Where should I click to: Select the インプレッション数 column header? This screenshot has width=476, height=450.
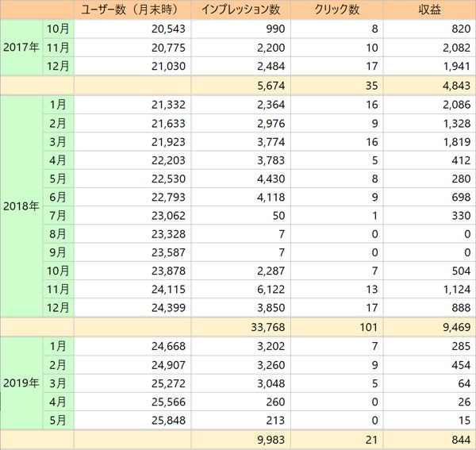coord(240,10)
